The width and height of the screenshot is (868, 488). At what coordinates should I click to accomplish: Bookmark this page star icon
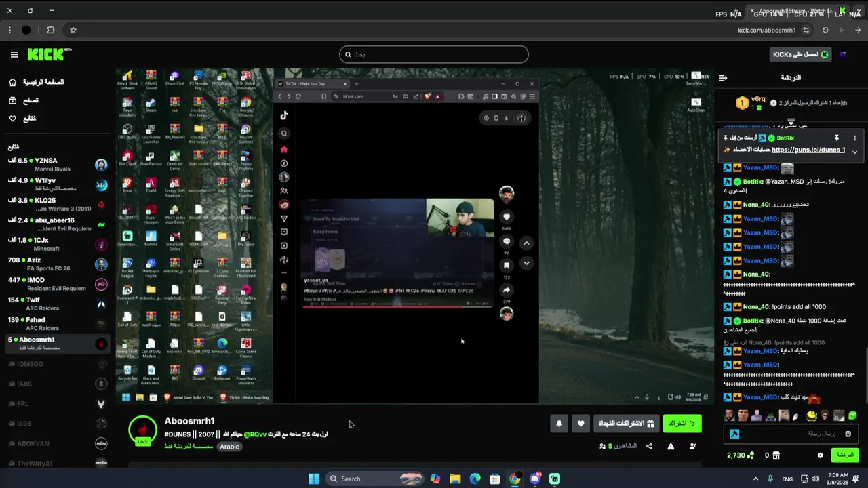tap(73, 30)
